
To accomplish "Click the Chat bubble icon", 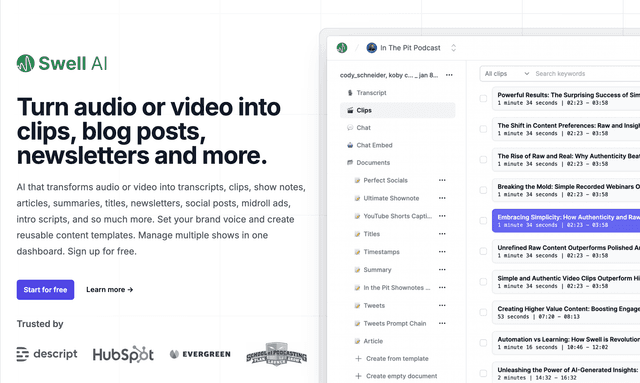I will click(350, 128).
